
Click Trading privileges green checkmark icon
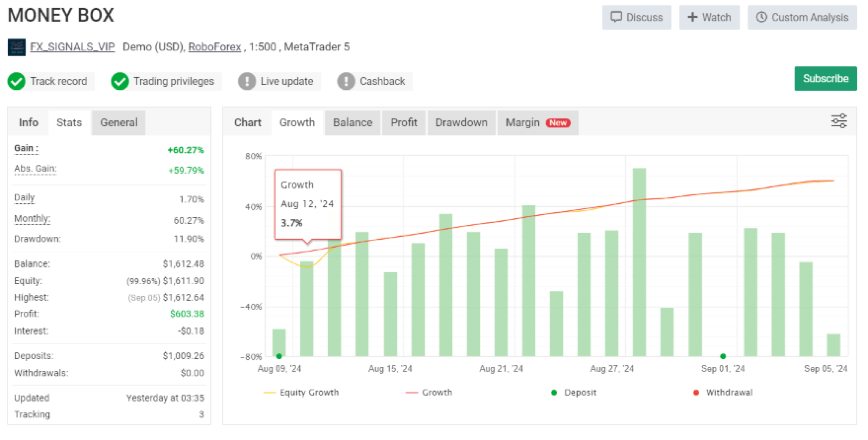pos(120,81)
